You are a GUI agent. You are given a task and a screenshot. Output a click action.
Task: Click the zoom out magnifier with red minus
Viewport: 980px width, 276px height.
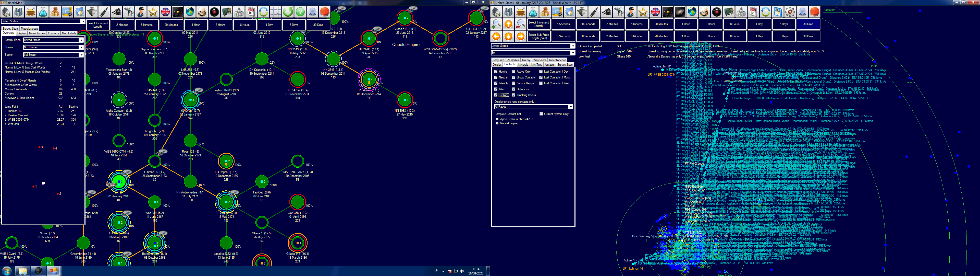tap(520, 24)
